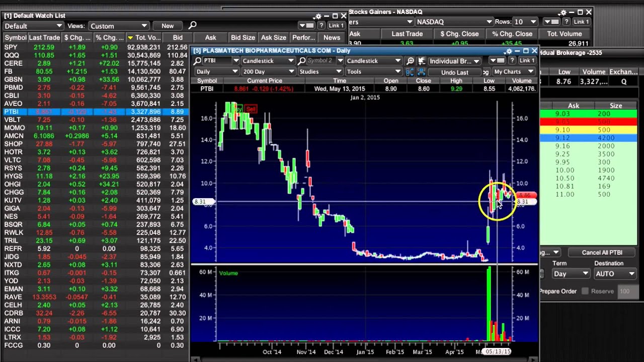Screen dimensions: 644x362
Task: Select the SPY row in watch list
Action: tap(96, 47)
